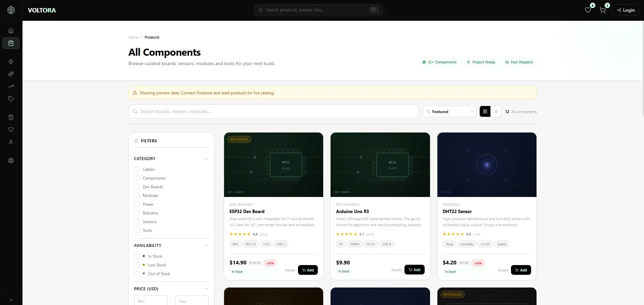
Task: Open the trending arrow sidebar icon
Action: click(x=11, y=86)
